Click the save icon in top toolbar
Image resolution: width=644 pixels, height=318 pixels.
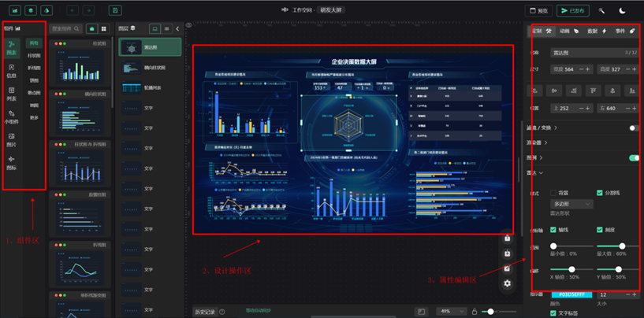(115, 11)
